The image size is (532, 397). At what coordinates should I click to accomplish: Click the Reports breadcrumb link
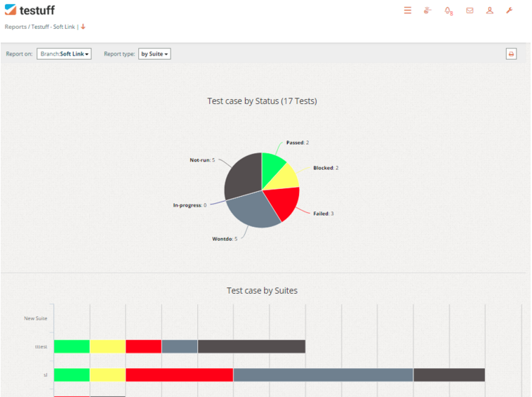pos(15,27)
